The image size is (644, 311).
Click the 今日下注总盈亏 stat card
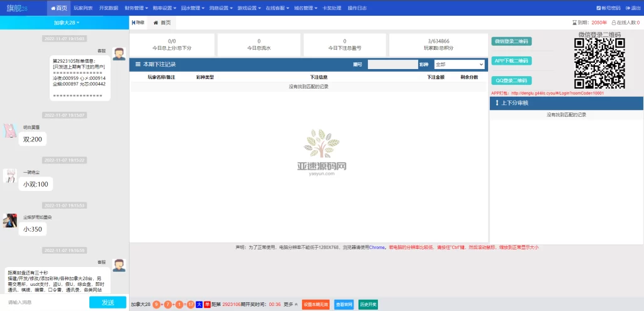345,45
